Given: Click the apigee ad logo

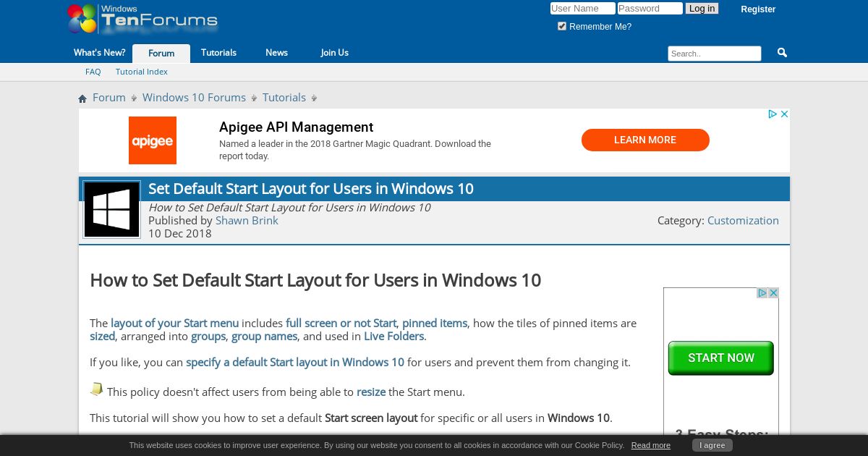Looking at the screenshot, I should [153, 140].
